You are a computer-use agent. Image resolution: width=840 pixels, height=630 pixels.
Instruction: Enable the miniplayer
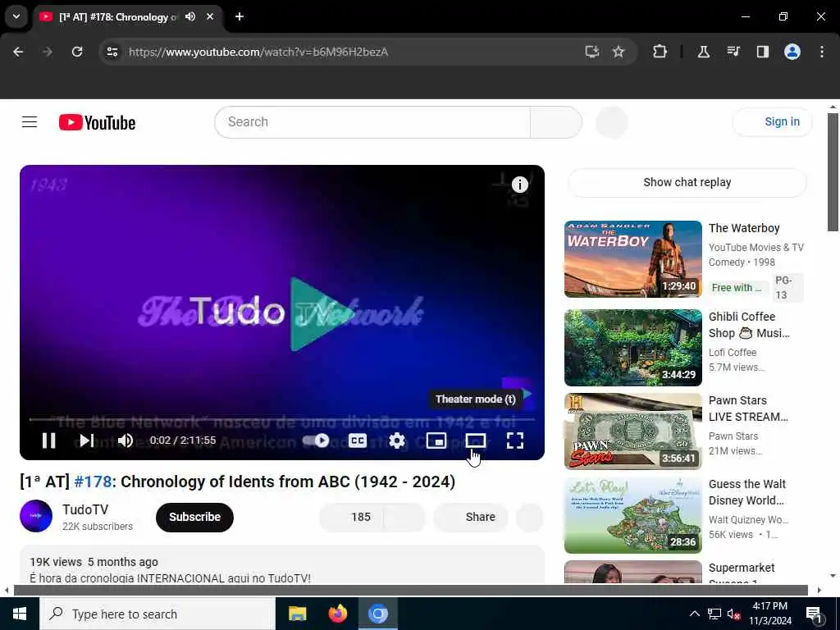point(436,441)
